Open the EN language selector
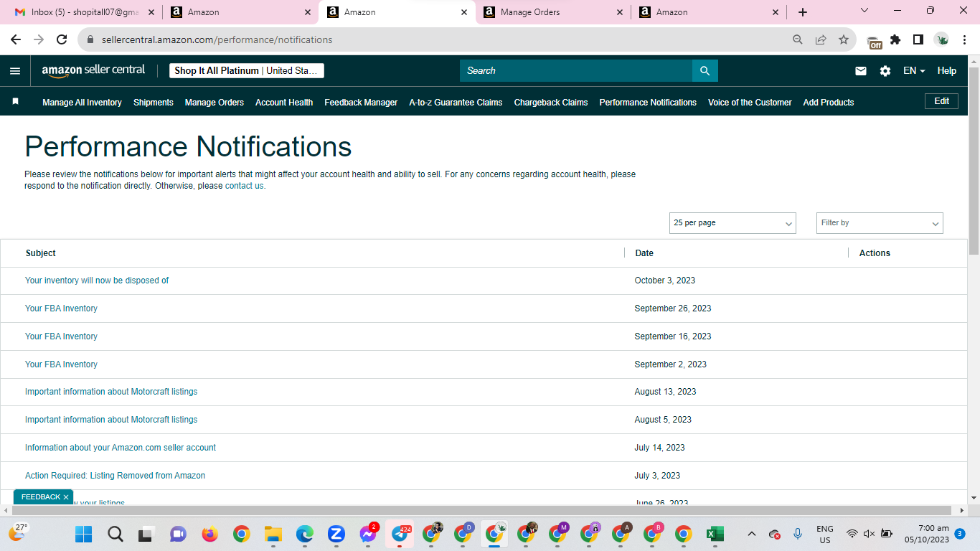The image size is (980, 551). (914, 71)
